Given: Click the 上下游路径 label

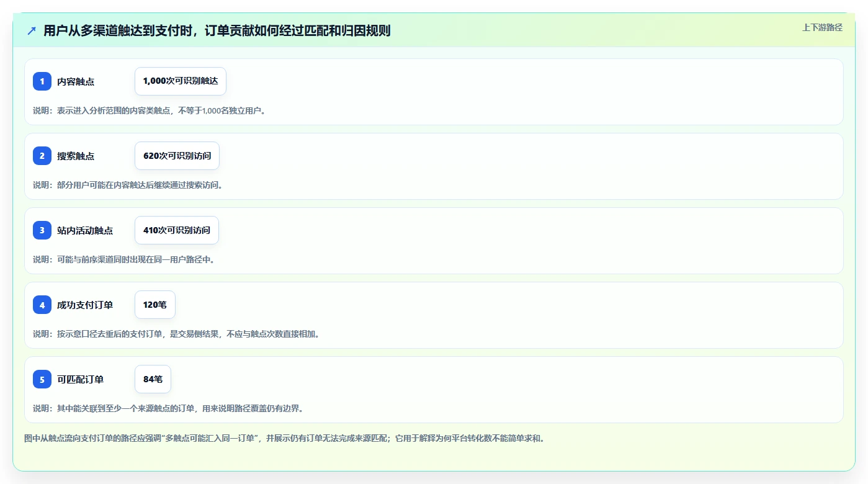Looking at the screenshot, I should pos(822,27).
